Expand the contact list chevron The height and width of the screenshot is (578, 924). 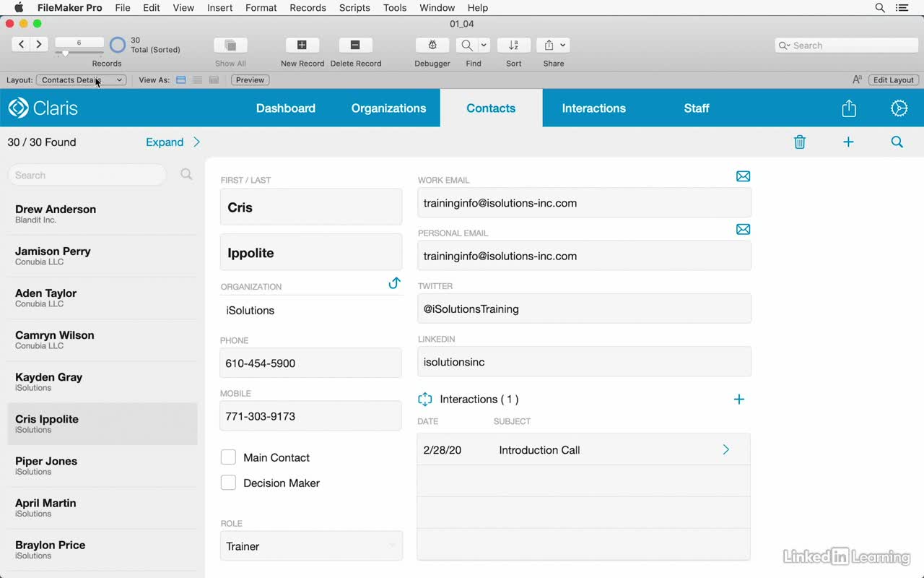196,142
